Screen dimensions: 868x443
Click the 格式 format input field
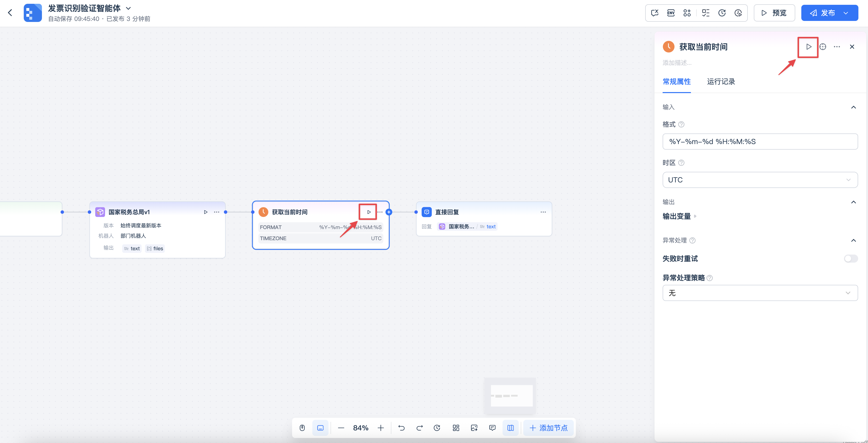(760, 142)
